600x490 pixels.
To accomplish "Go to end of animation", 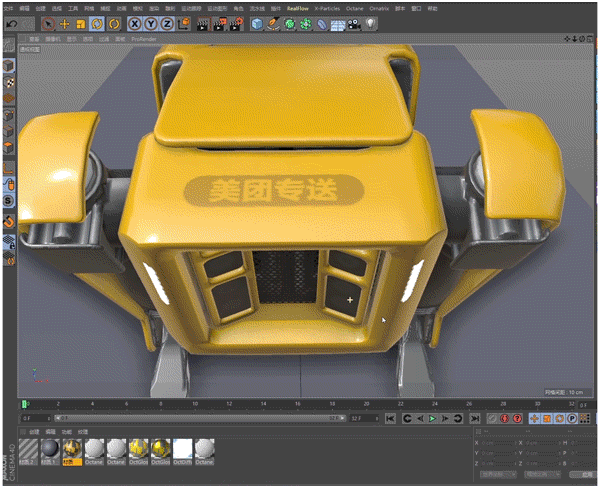I will coord(475,418).
